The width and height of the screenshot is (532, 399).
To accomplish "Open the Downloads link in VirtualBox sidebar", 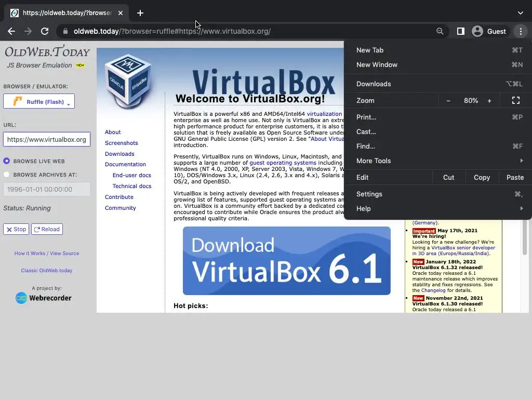I will pyautogui.click(x=119, y=154).
